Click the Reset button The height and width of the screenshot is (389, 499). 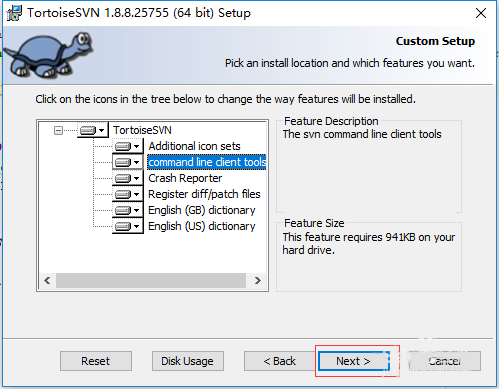tap(96, 361)
